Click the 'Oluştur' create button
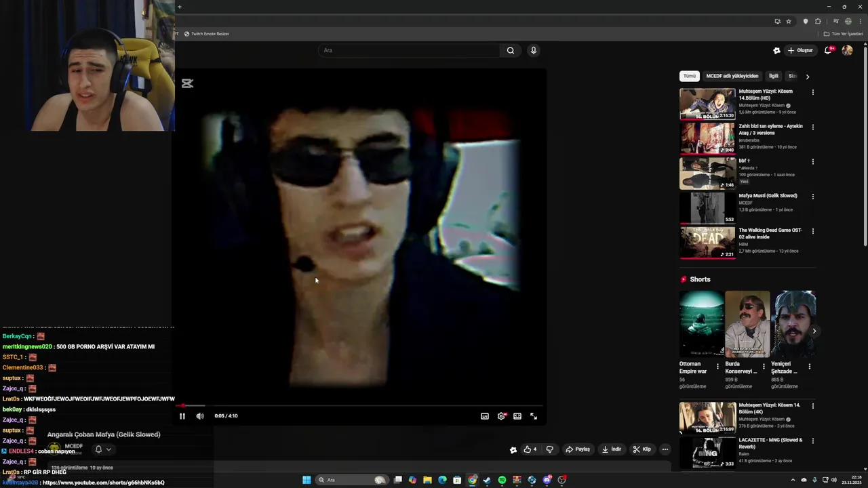 tap(800, 50)
